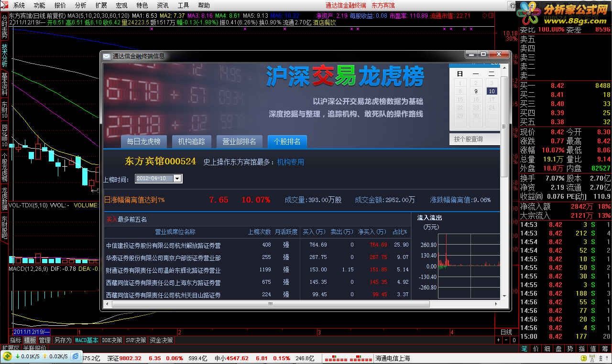Viewport: 612px width, 364px height.
Task: Open the 分析 menu
Action: tap(81, 5)
